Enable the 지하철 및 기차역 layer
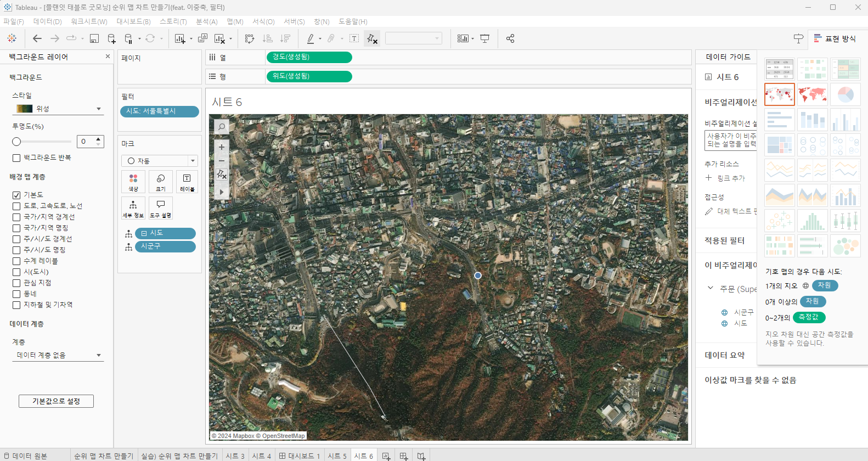The image size is (868, 461). tap(16, 305)
